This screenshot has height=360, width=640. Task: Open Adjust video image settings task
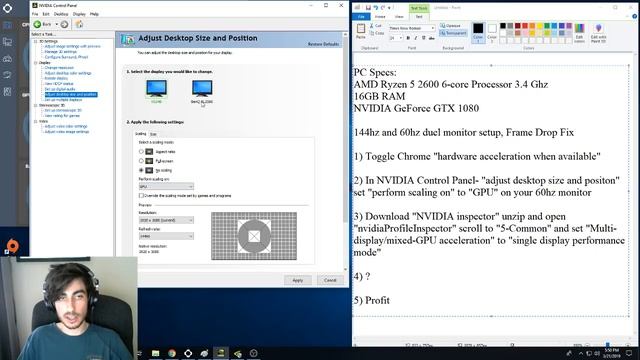pos(67,132)
